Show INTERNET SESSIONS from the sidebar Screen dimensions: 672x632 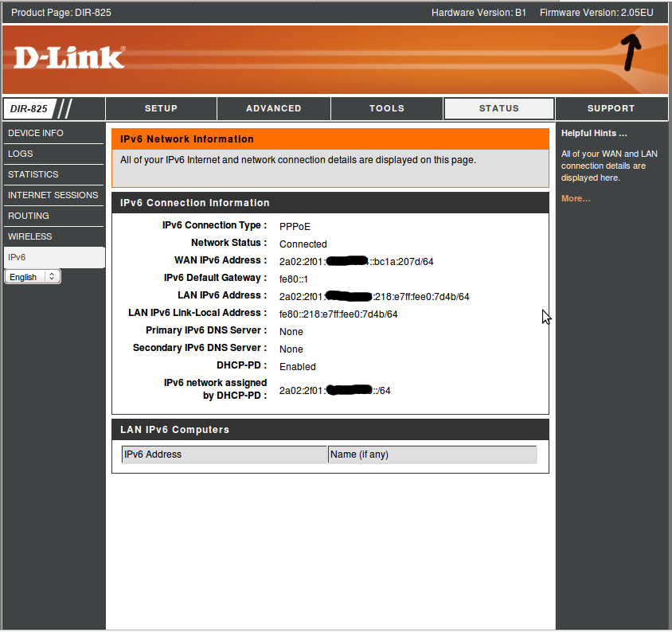point(53,195)
